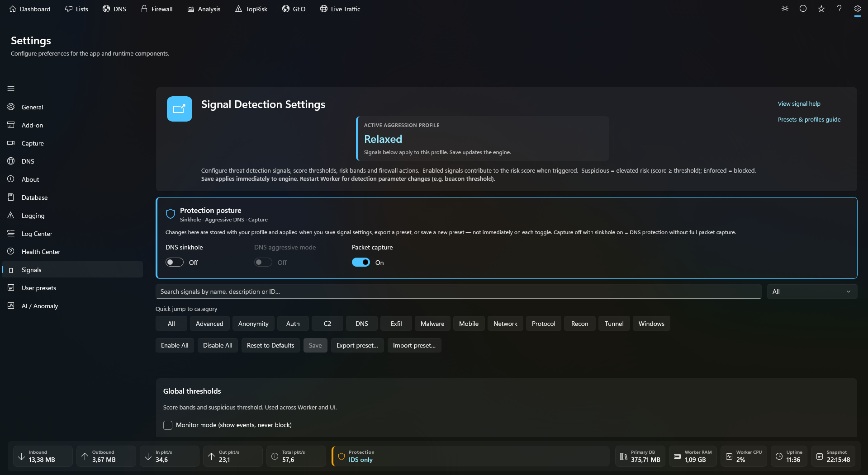
Task: Jump to the Protocol category
Action: [x=544, y=324]
